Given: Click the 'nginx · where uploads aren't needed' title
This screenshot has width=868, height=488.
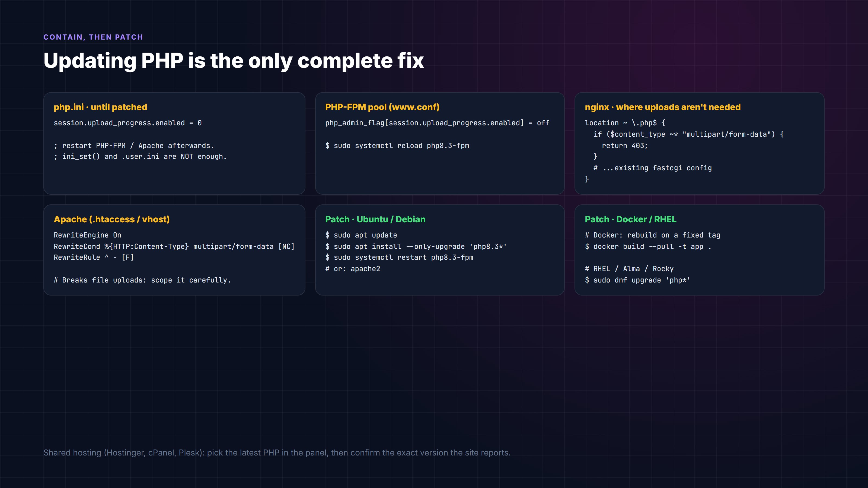Looking at the screenshot, I should coord(662,107).
